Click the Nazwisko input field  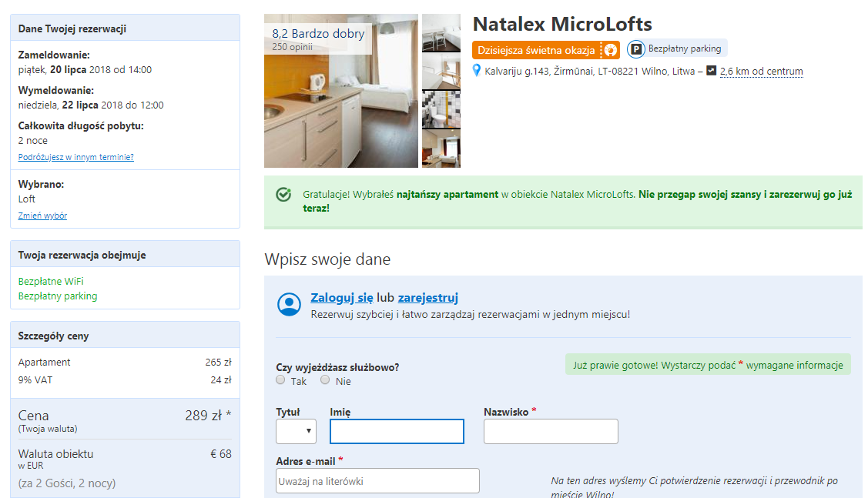[551, 431]
